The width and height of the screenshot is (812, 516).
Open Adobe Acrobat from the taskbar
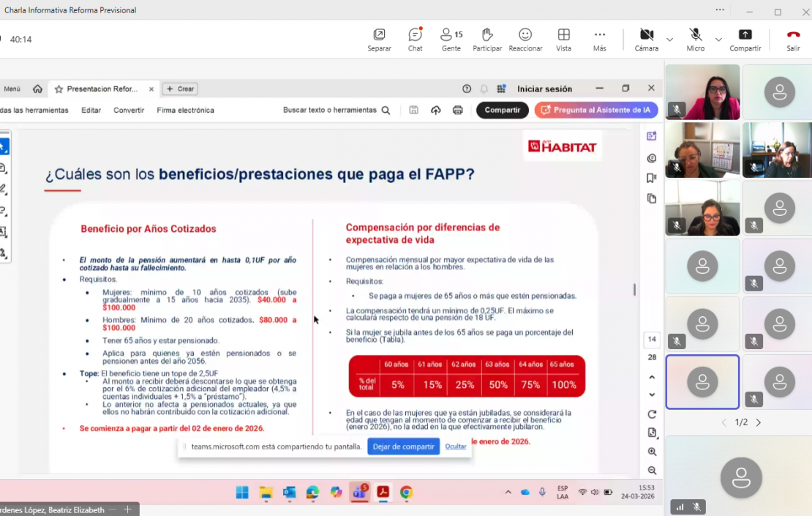(x=382, y=493)
